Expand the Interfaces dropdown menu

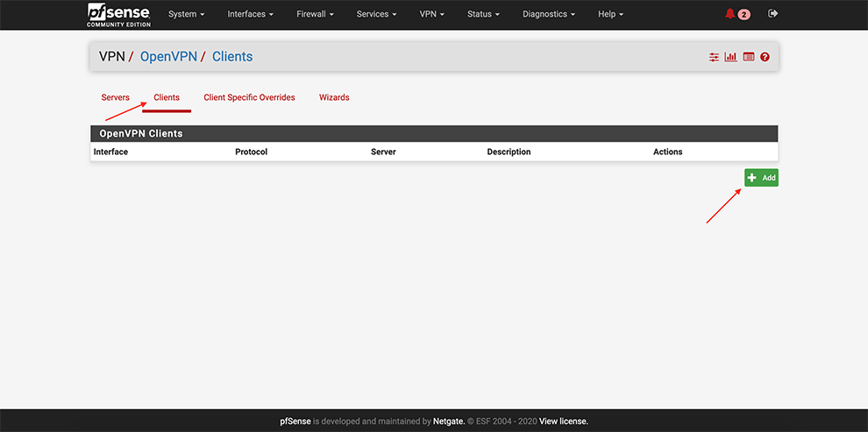(250, 14)
